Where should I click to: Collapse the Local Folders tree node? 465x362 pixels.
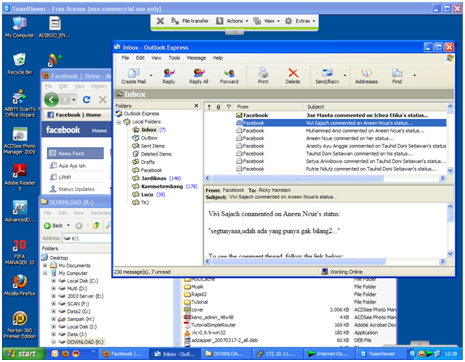[x=119, y=122]
